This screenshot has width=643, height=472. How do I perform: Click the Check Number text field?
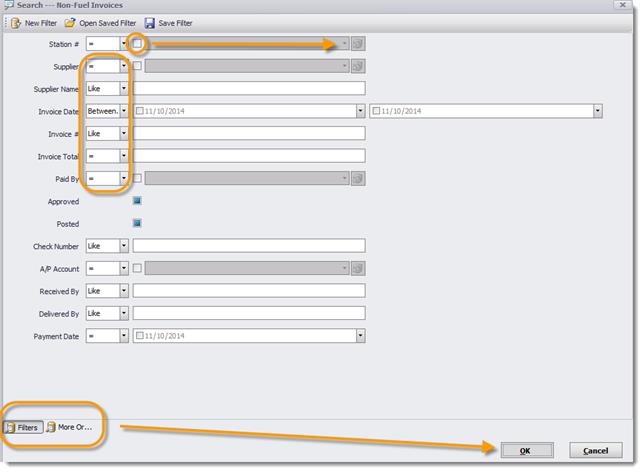tap(249, 246)
